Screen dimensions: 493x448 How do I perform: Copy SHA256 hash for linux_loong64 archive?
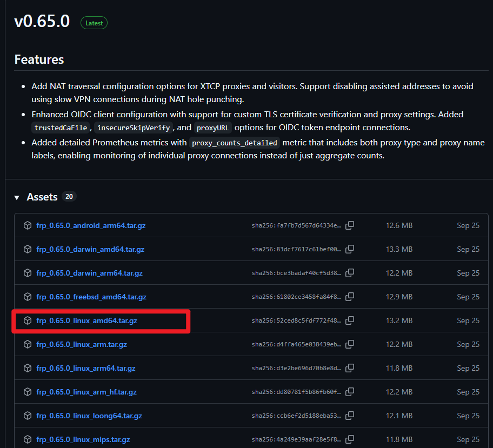[350, 416]
